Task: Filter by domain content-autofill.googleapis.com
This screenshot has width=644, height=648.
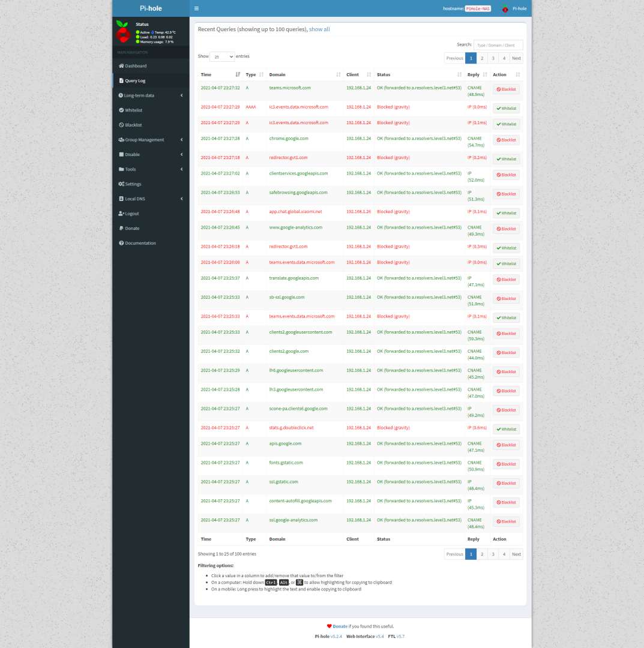Action: (x=300, y=501)
